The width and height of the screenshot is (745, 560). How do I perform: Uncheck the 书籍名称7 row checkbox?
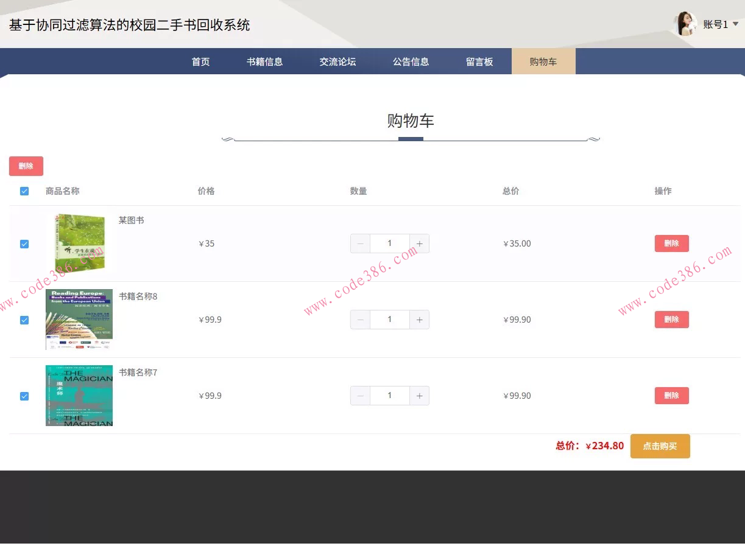click(24, 396)
